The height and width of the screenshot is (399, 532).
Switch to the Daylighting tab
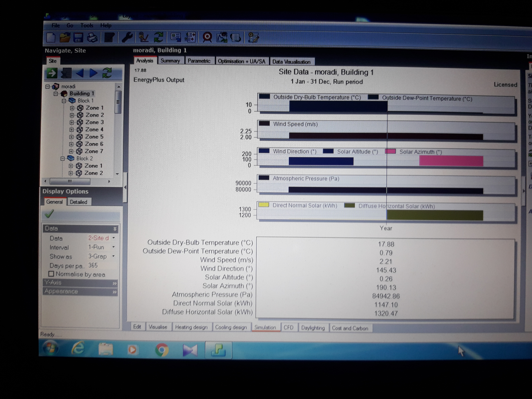coord(313,328)
